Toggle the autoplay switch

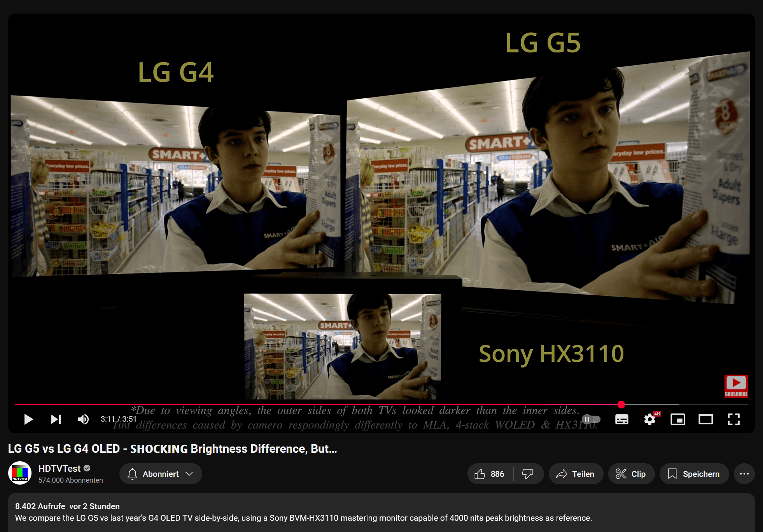click(591, 419)
